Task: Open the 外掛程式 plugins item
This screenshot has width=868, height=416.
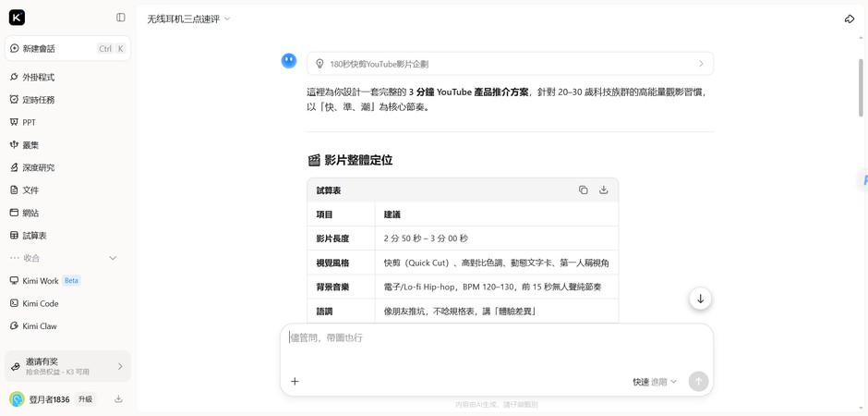Action: [x=67, y=77]
